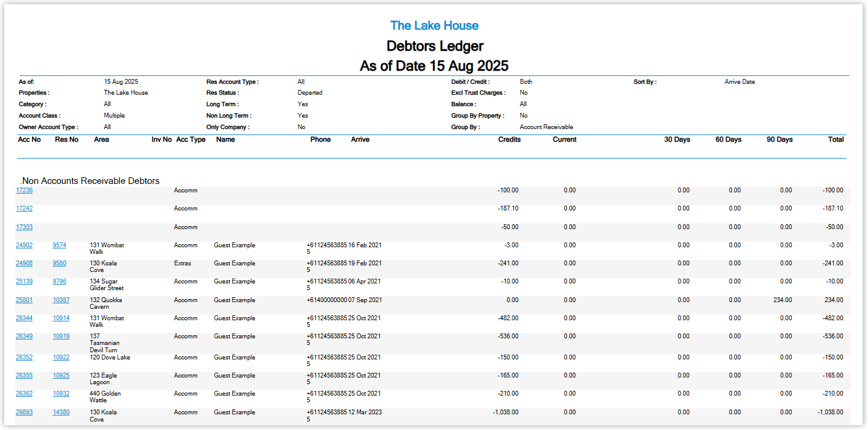The image size is (868, 430).
Task: Select area '137 Tasmanian Devil Turn'
Action: 104,343
